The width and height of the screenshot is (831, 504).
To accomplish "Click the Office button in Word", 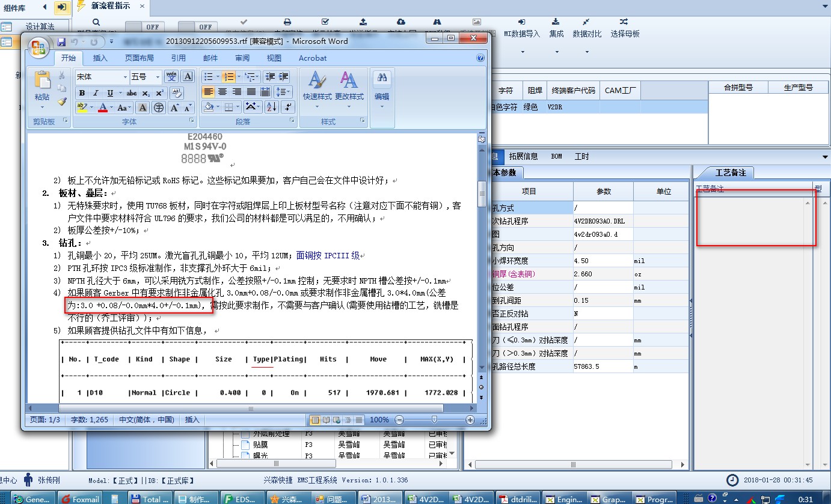I will pyautogui.click(x=38, y=47).
